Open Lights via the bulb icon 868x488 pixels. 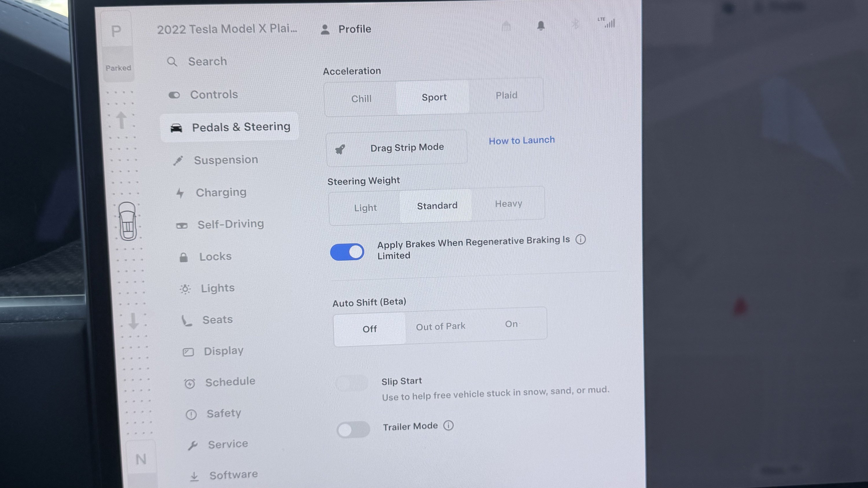point(185,289)
